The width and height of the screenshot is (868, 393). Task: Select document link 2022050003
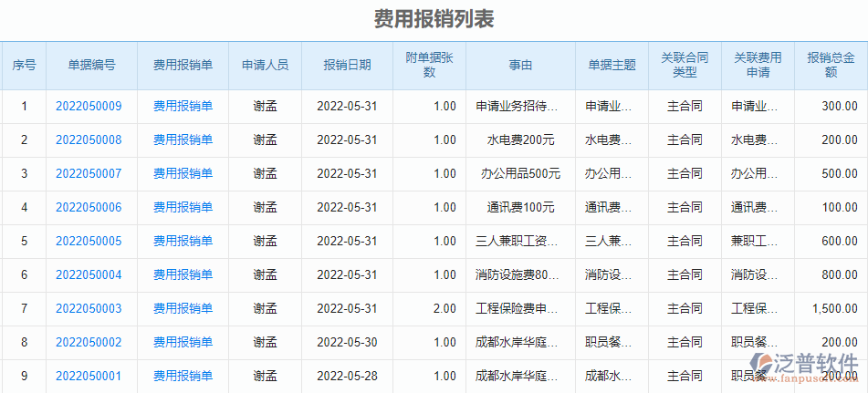point(89,308)
